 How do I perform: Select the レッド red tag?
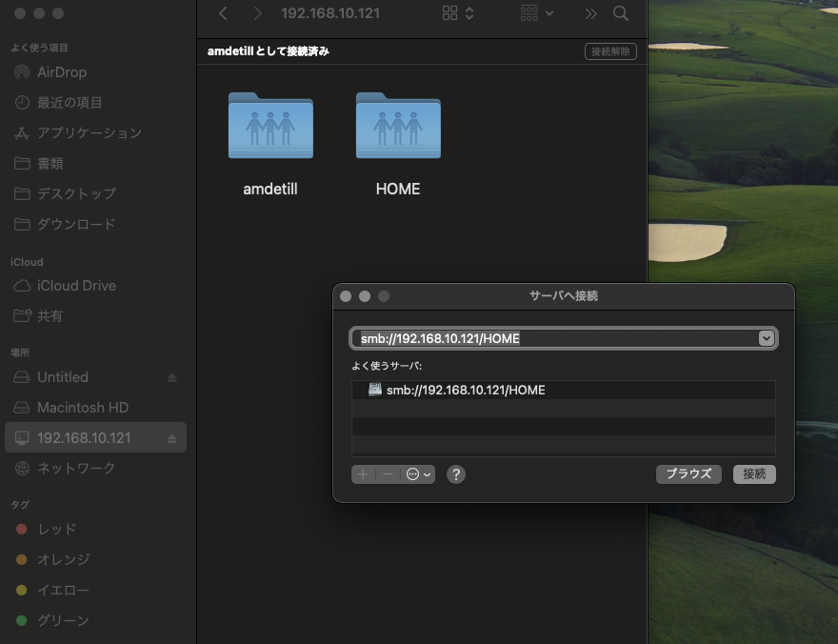tap(56, 530)
